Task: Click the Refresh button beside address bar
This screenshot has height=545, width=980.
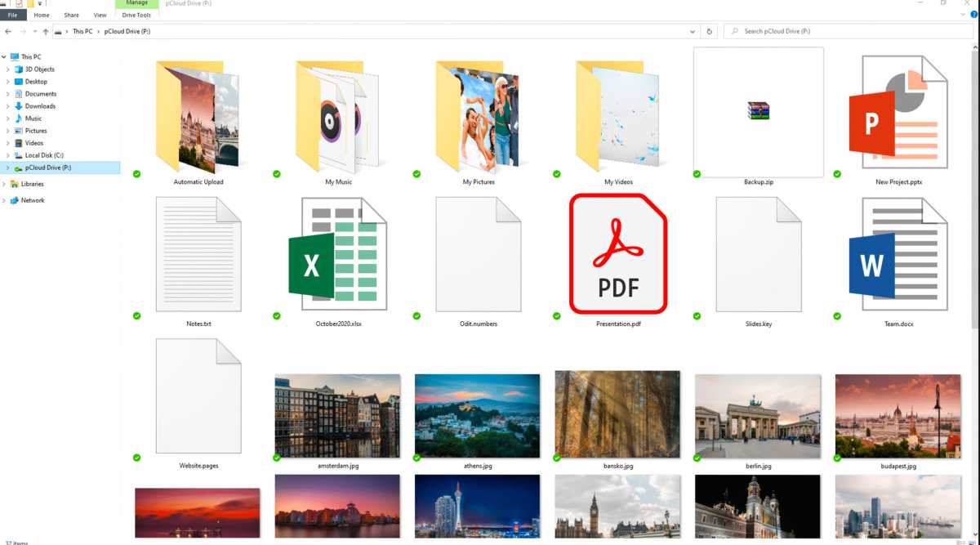Action: click(x=709, y=31)
